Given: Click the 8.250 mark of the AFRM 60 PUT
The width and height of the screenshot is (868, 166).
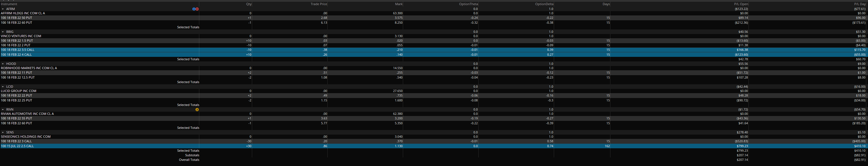Looking at the screenshot, I should [399, 23].
